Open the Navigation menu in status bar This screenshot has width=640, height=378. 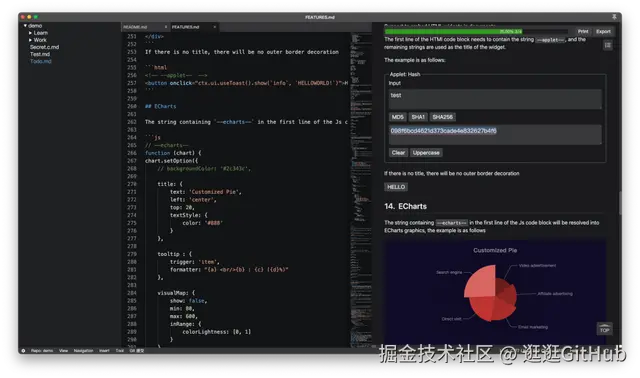click(x=83, y=351)
